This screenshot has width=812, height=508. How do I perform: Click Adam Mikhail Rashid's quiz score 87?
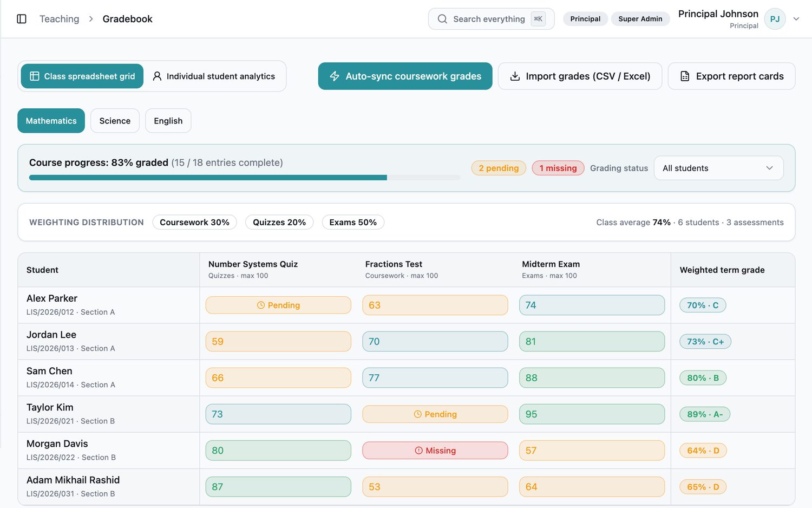click(x=278, y=487)
